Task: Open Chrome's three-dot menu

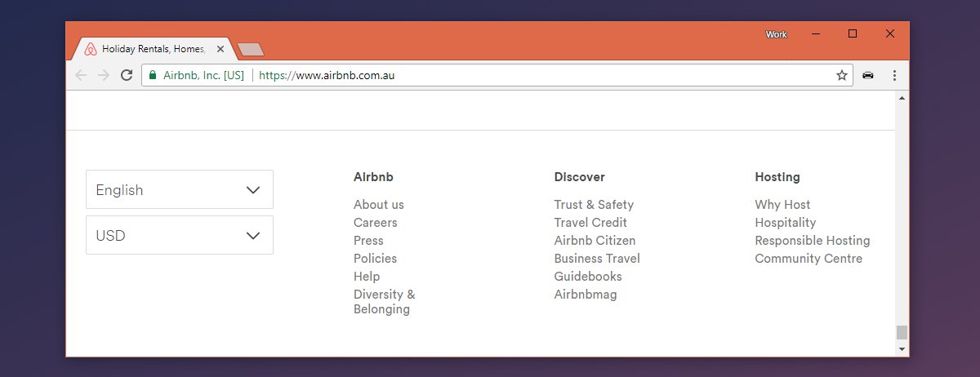Action: 894,75
